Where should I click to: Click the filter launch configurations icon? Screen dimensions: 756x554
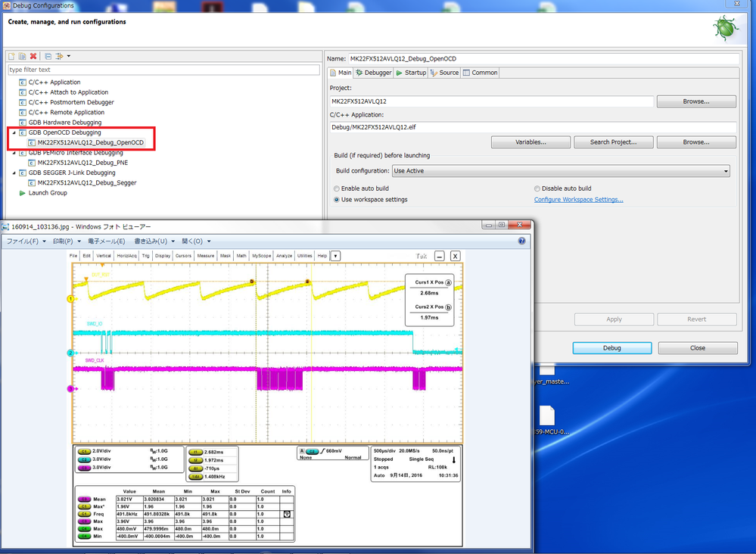pyautogui.click(x=59, y=56)
